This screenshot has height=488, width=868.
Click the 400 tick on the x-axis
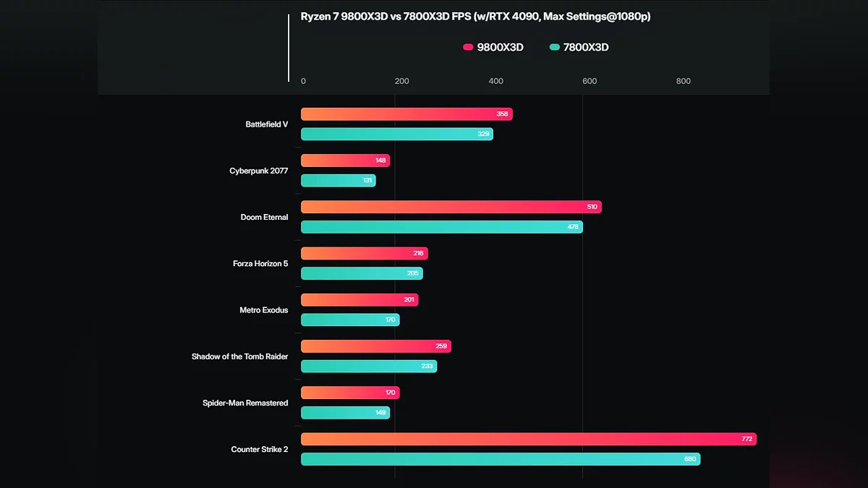495,82
